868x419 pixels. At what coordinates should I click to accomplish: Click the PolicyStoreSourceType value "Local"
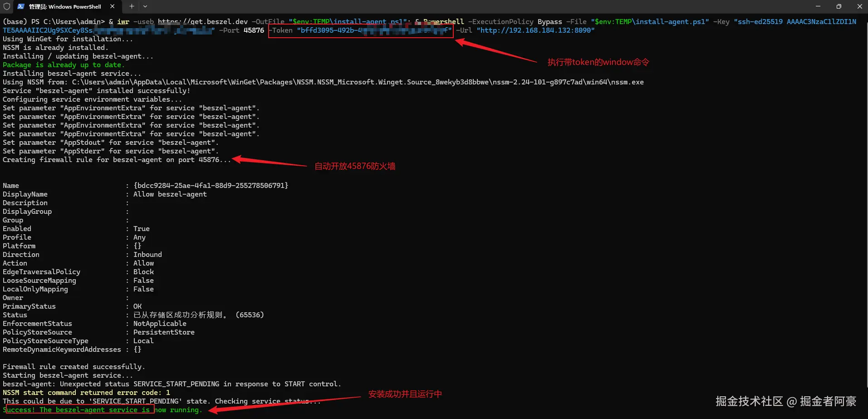143,341
